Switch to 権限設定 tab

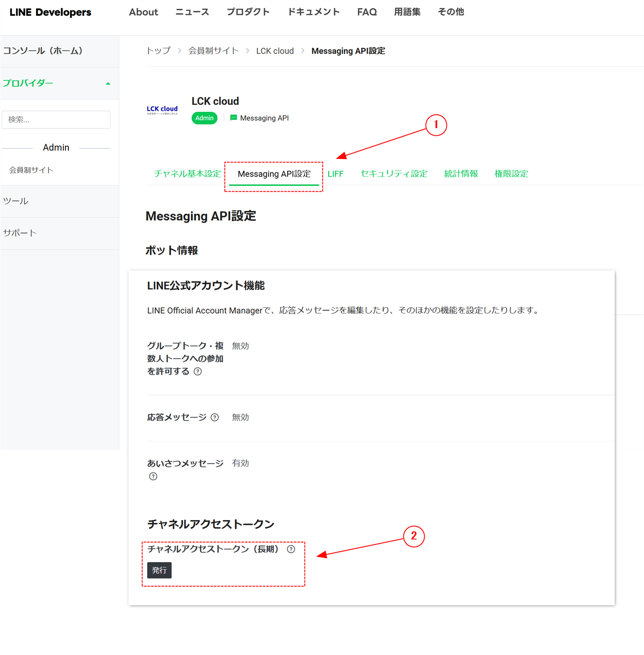pos(511,174)
